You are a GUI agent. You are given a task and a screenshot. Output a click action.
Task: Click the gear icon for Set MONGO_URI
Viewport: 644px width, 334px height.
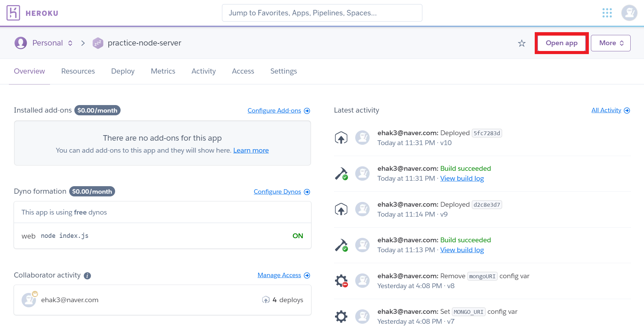(x=341, y=317)
